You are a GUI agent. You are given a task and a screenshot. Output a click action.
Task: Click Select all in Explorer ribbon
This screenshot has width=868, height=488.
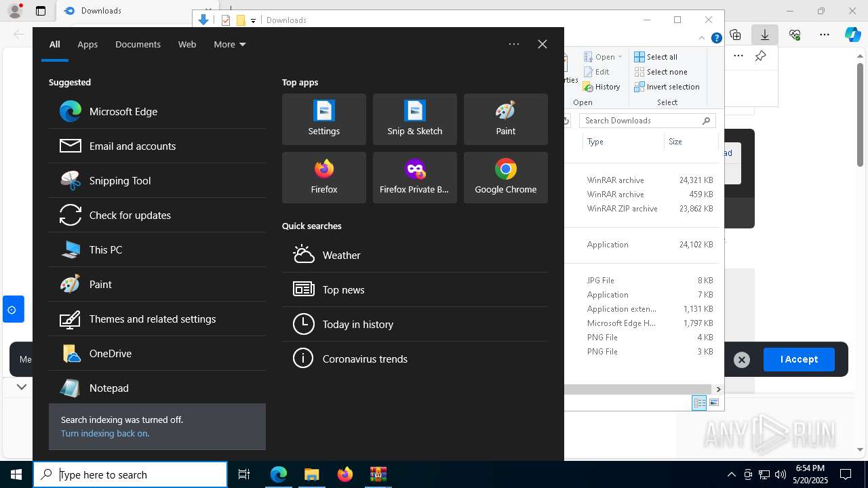click(656, 57)
